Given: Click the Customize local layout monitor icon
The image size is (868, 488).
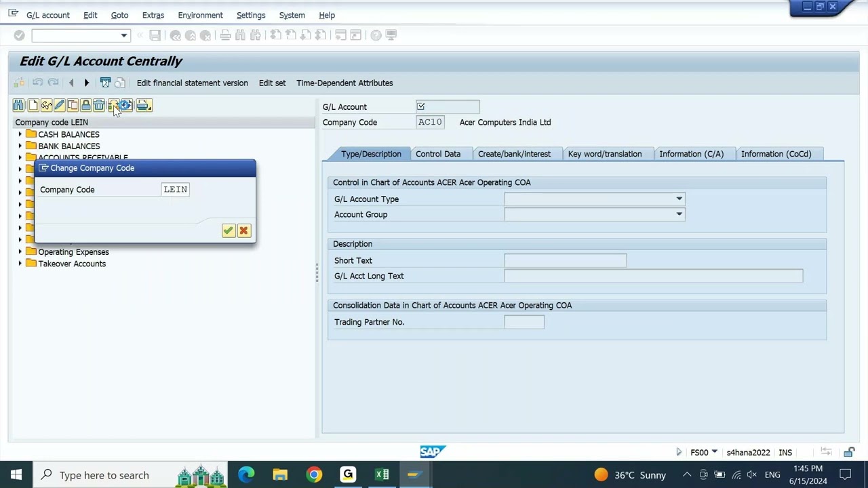Looking at the screenshot, I should [x=391, y=35].
